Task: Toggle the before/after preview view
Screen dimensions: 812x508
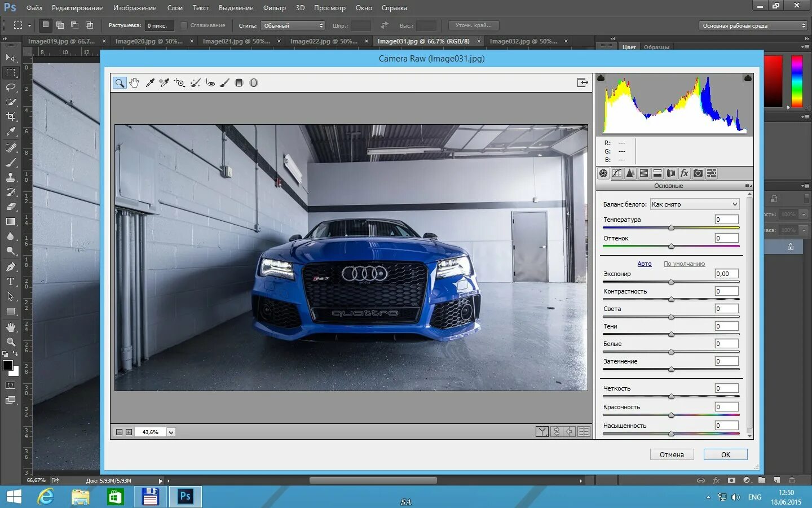Action: [542, 432]
